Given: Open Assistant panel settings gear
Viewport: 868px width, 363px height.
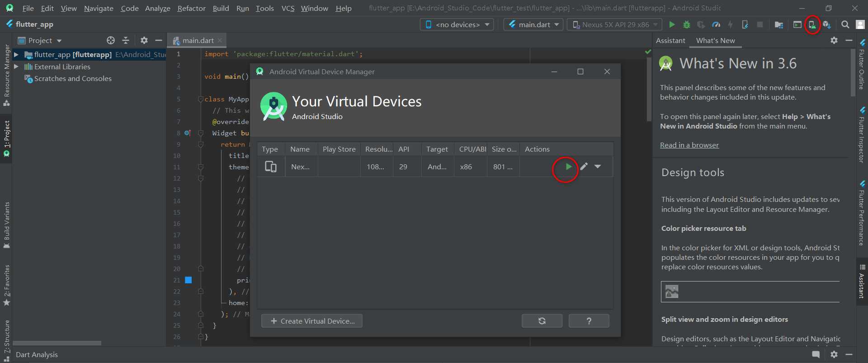Looking at the screenshot, I should tap(834, 40).
